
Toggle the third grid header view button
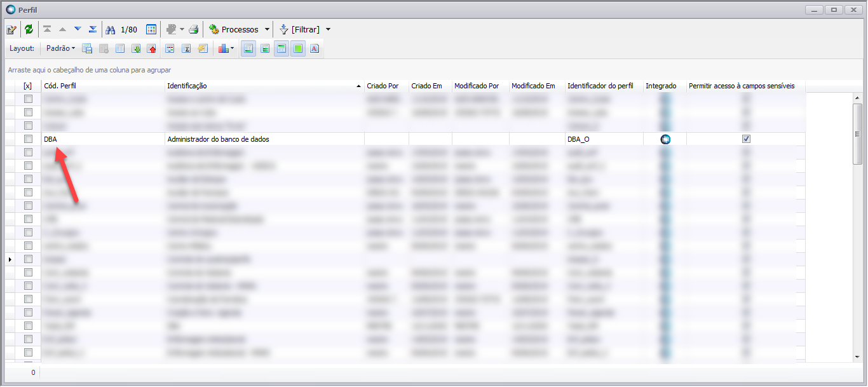point(281,48)
